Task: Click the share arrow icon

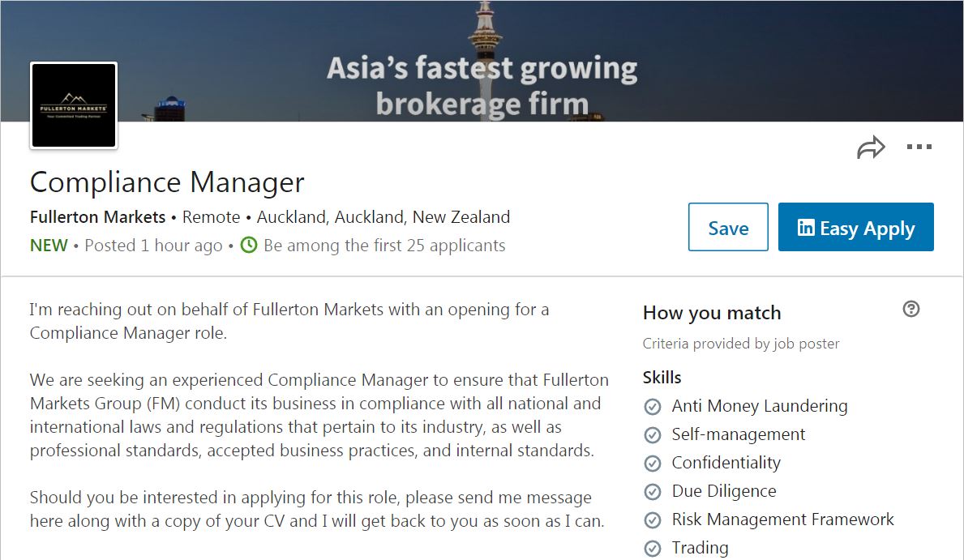Action: pos(871,148)
